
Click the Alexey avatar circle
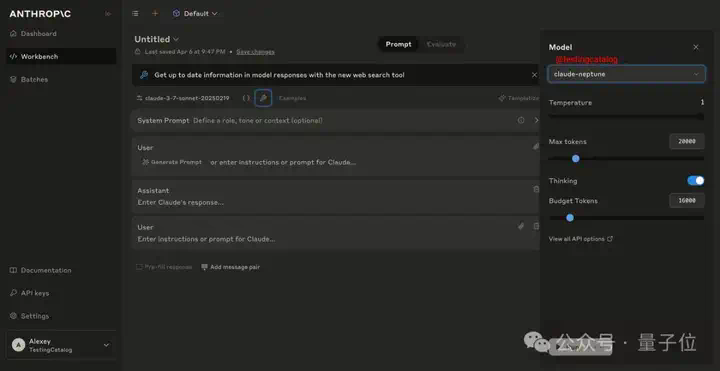point(18,345)
